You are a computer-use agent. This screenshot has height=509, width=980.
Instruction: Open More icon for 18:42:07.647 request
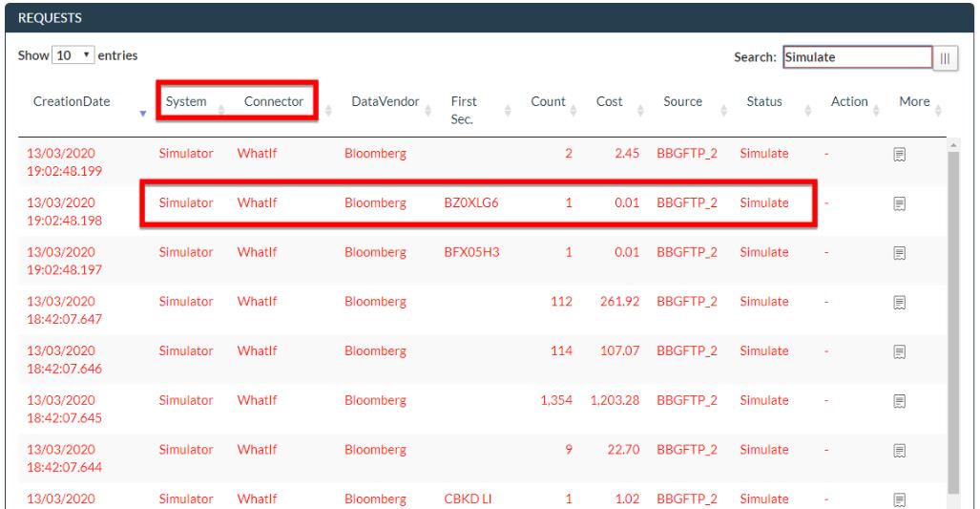[899, 303]
